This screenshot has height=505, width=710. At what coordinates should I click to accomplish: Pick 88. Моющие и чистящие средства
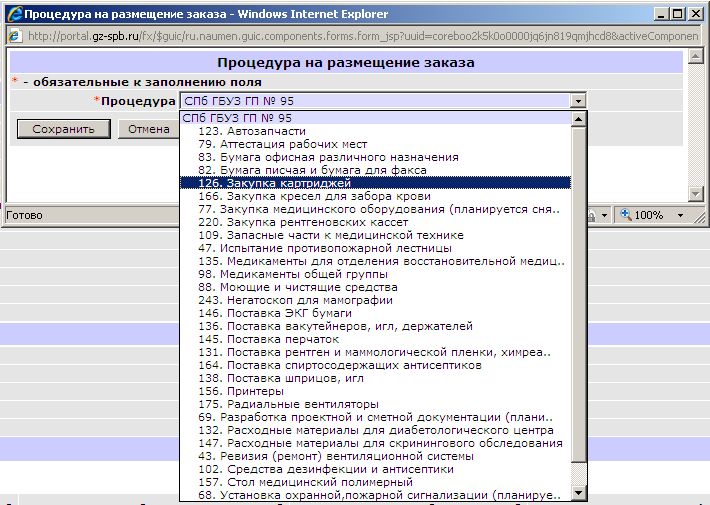(x=375, y=287)
